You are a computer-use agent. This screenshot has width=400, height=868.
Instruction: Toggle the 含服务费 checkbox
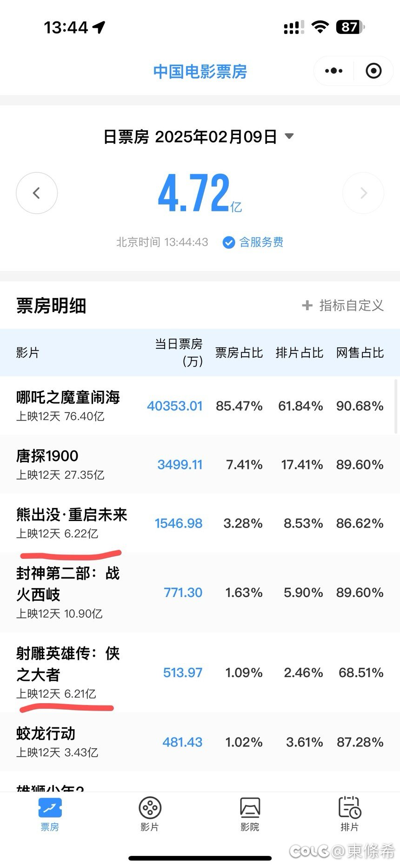coord(228,242)
